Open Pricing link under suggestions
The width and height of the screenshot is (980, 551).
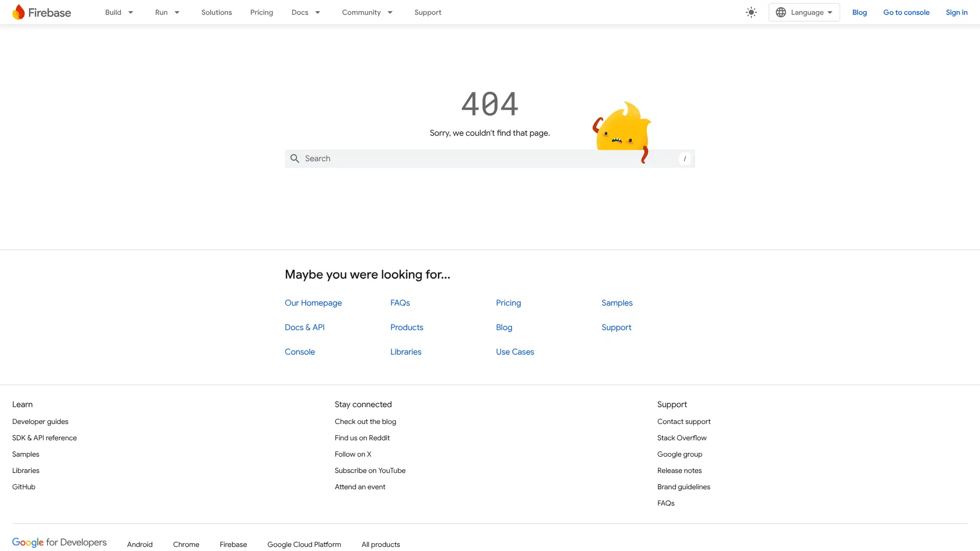click(x=508, y=303)
